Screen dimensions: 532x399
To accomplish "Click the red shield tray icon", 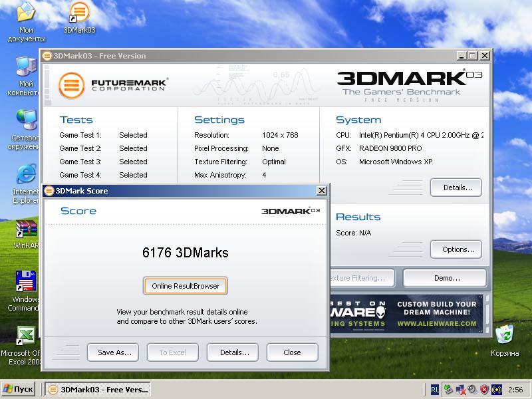I will 484,390.
